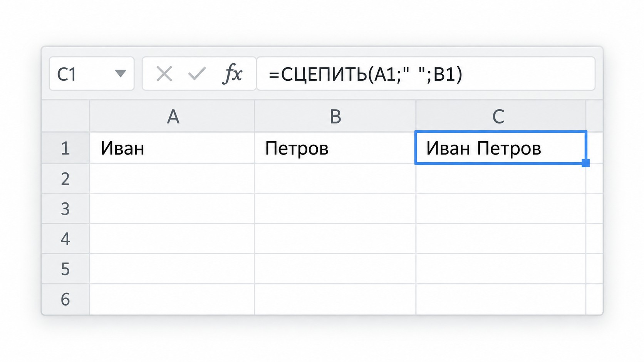Select column B header

click(x=335, y=116)
